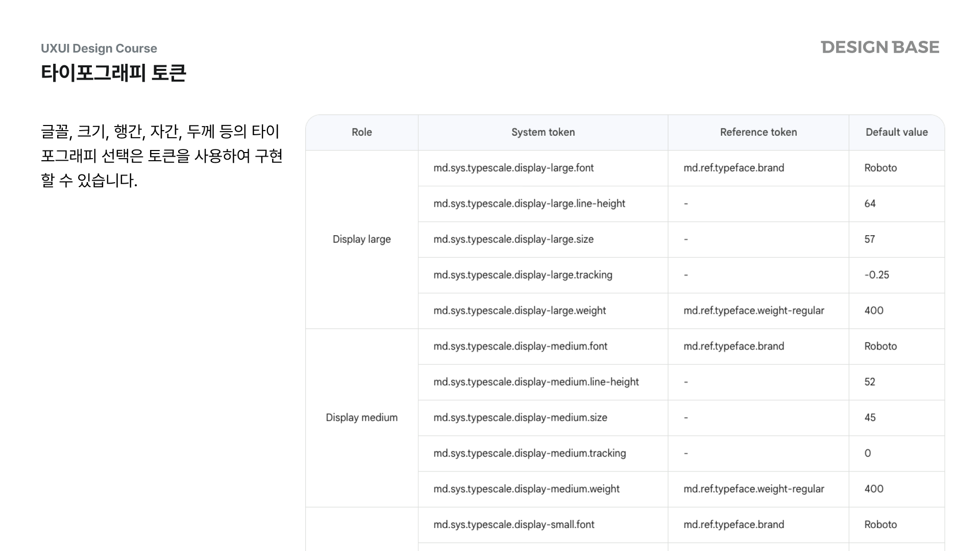
Task: Click "md.ref.typeface.brand" in the display-small.font row
Action: 734,524
